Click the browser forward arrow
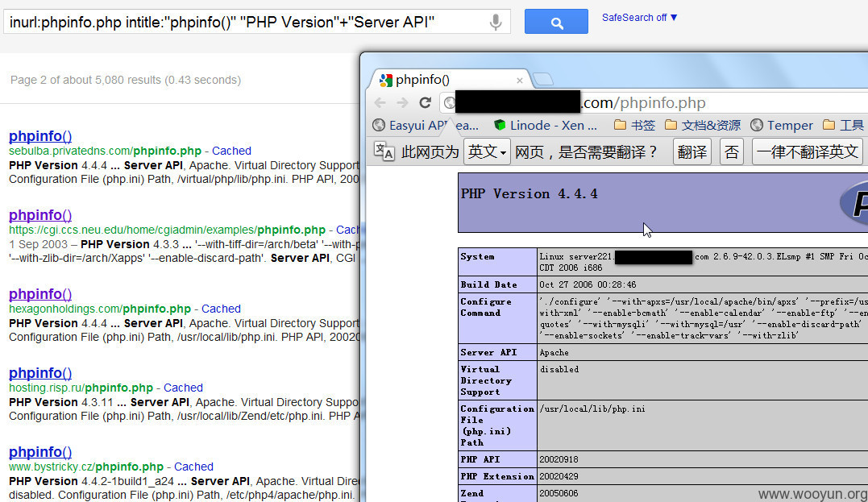 (x=402, y=103)
